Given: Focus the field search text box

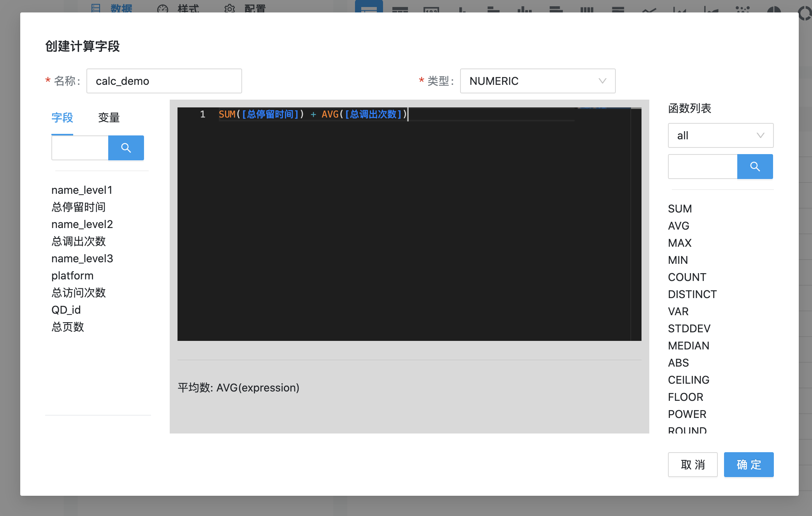Looking at the screenshot, I should (80, 148).
